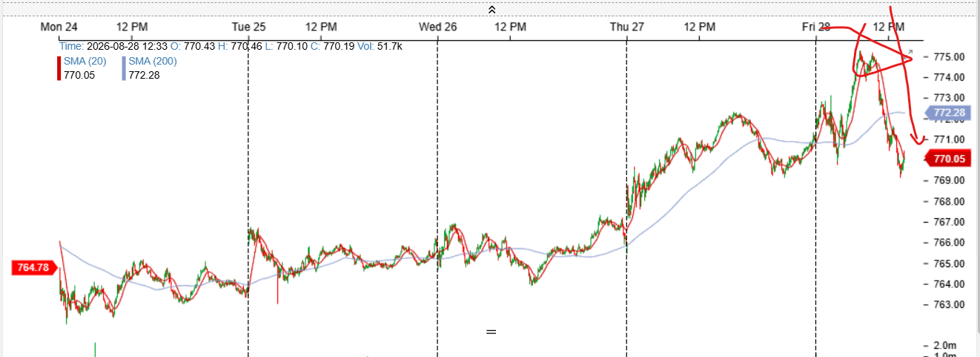Screen dimensions: 980x357
Task: Click the Time value 2026-08-28 12:33
Action: click(x=126, y=46)
